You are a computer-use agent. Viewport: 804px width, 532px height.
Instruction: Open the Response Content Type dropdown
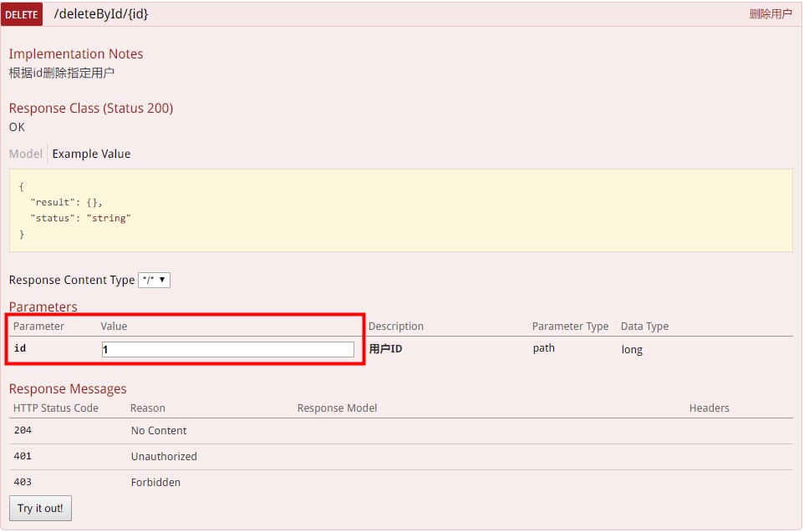tap(155, 280)
